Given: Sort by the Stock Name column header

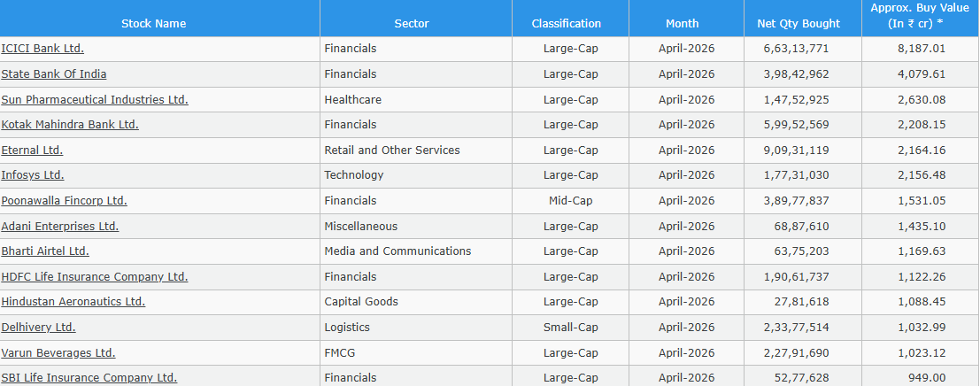Looking at the screenshot, I should 154,24.
